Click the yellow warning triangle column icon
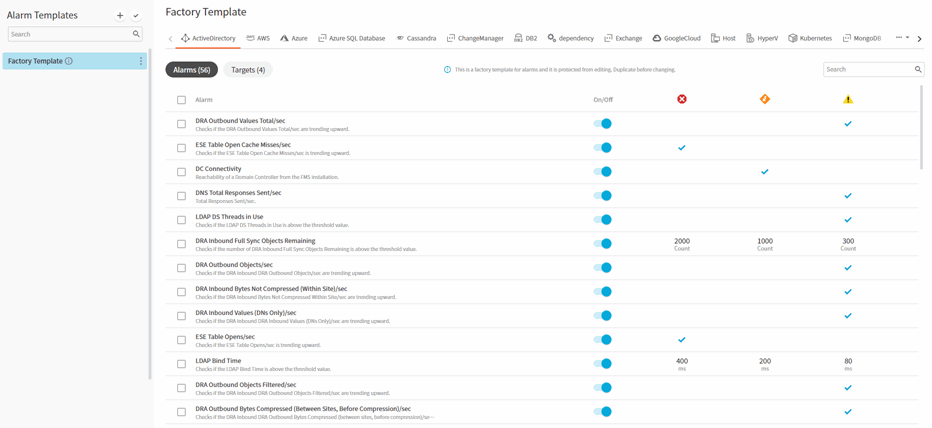The image size is (932, 428). 848,99
